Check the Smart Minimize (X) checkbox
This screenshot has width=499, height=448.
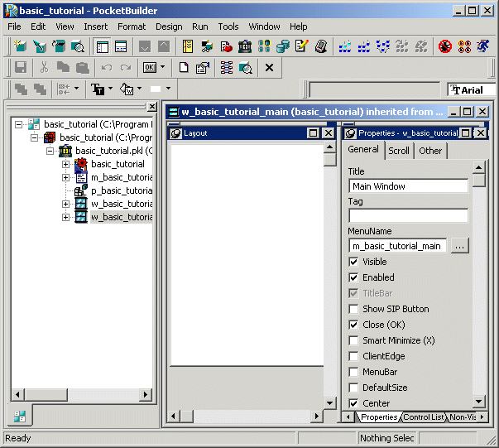pos(353,340)
